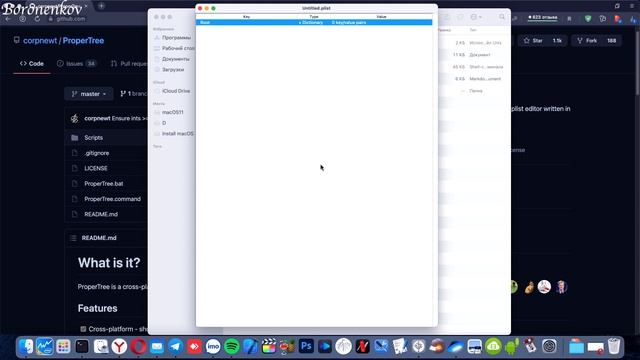Open the Terminal-style black icon in Dock
Image resolution: width=640 pixels, height=360 pixels.
tap(82, 347)
